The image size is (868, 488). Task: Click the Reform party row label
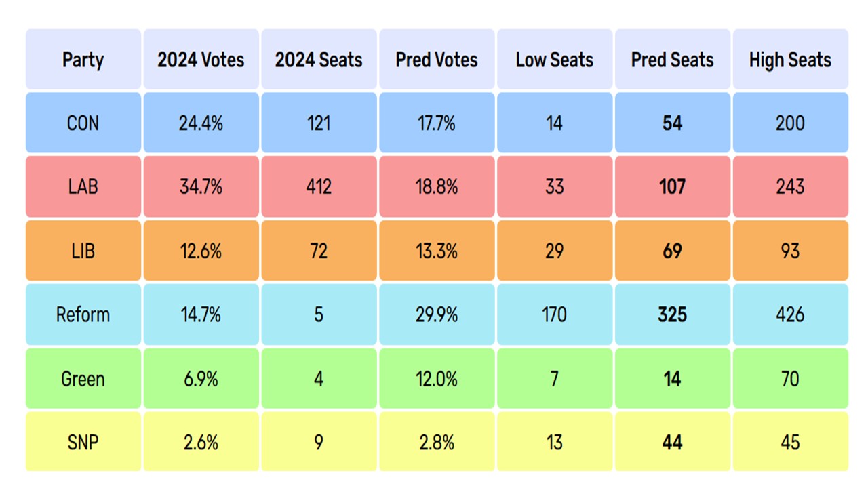tap(83, 314)
